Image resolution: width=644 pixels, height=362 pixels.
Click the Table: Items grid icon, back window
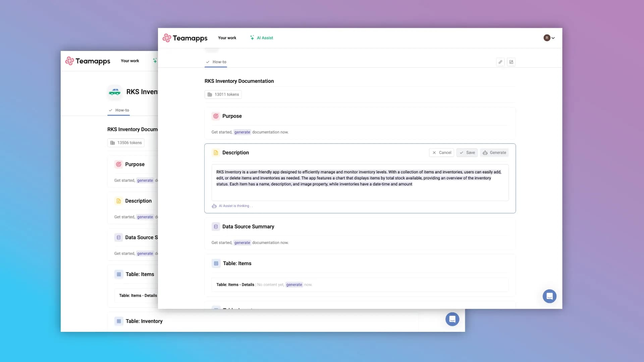(x=119, y=274)
